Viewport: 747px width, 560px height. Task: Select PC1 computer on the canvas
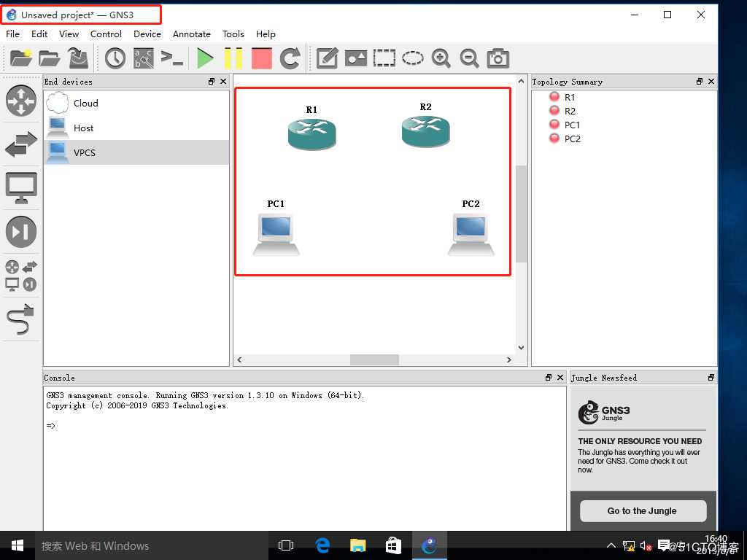tap(276, 235)
